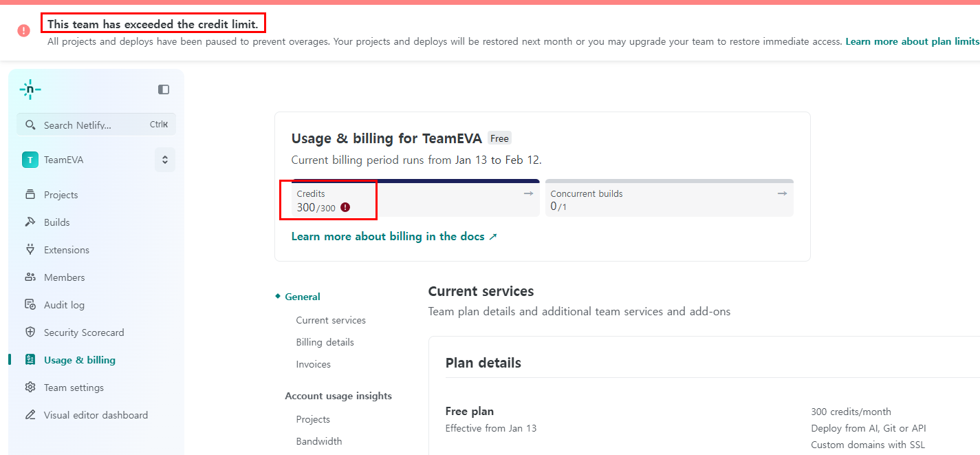This screenshot has height=455, width=980.
Task: Click the Netlify logo icon
Action: pyautogui.click(x=30, y=89)
